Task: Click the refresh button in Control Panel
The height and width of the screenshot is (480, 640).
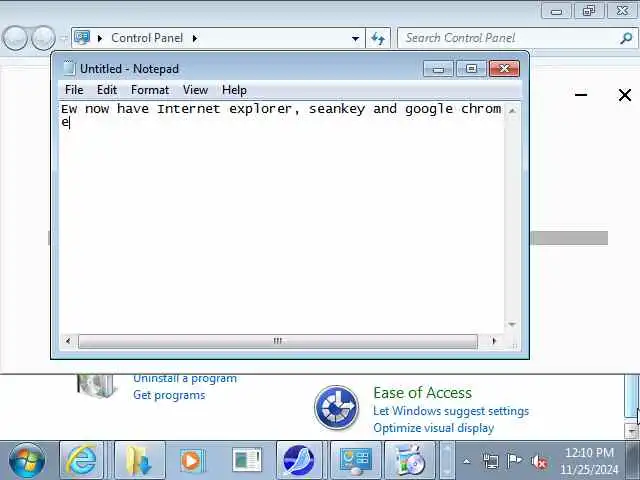Action: (x=378, y=38)
